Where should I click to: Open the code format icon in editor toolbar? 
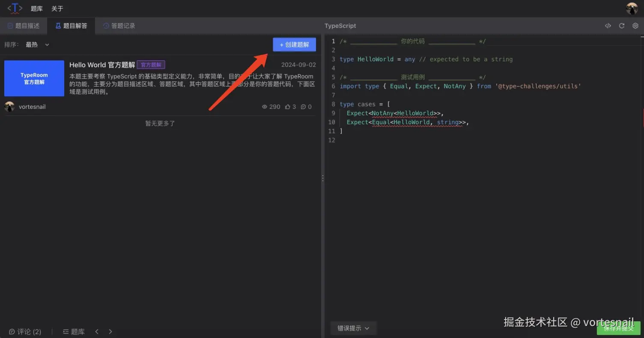pos(608,26)
